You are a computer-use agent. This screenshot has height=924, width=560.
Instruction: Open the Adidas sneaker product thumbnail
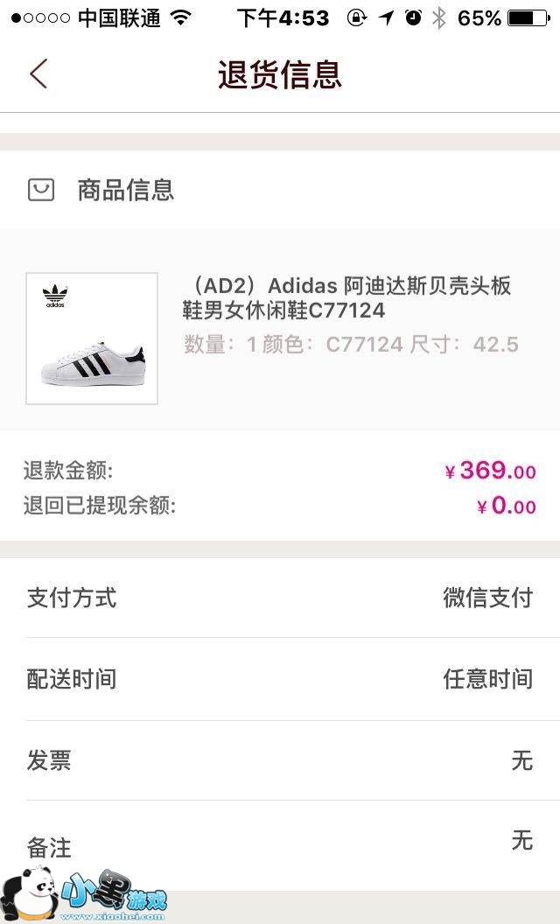point(92,339)
